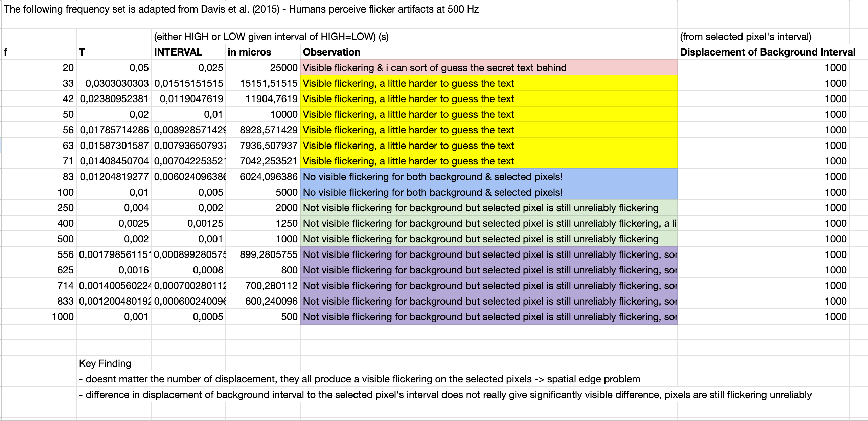Select the T cell showing 0,05
Screen dimensions: 868x421
tap(114, 67)
